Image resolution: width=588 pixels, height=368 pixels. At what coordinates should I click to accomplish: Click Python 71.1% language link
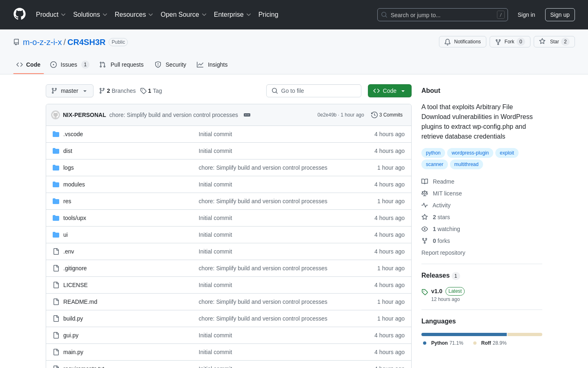tap(443, 343)
